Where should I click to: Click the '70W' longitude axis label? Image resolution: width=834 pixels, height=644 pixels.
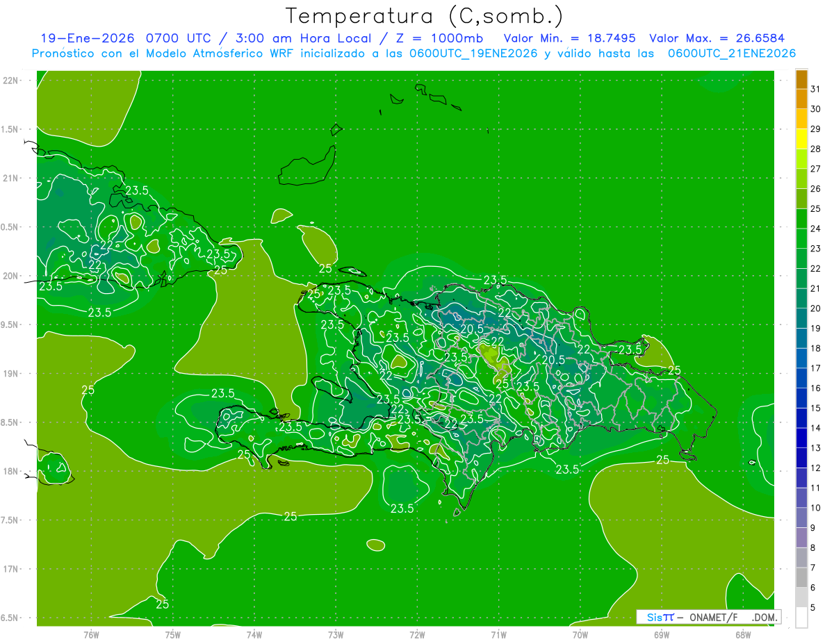click(580, 634)
